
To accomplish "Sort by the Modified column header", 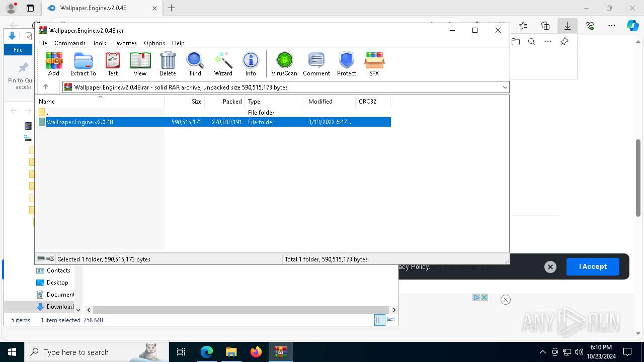I will [330, 102].
